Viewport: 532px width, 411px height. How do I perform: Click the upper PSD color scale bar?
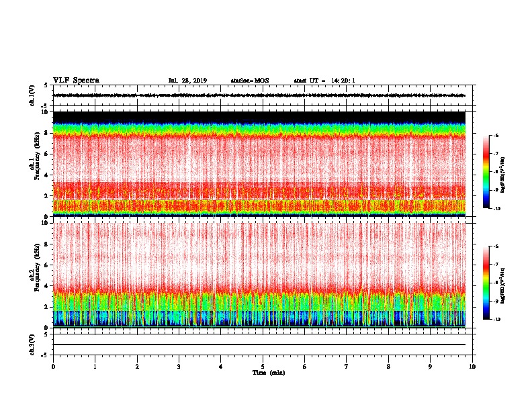point(486,172)
